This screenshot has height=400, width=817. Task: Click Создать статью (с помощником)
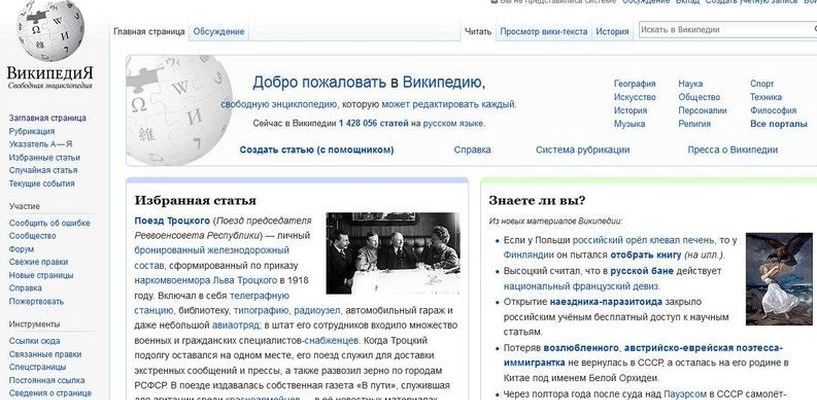coord(317,150)
